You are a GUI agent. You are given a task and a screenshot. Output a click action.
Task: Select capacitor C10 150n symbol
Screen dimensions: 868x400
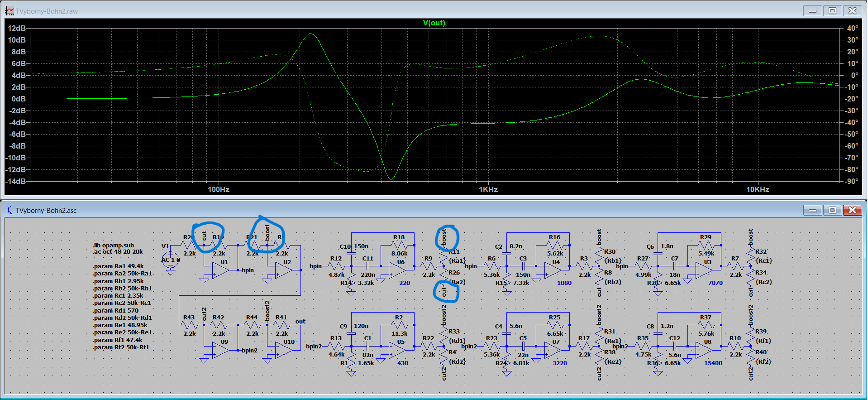point(351,254)
